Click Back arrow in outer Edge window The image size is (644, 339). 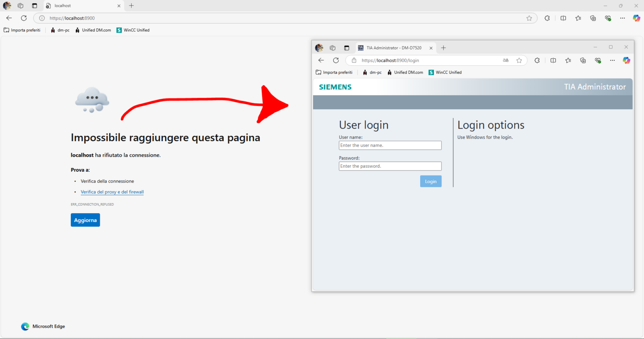(9, 18)
